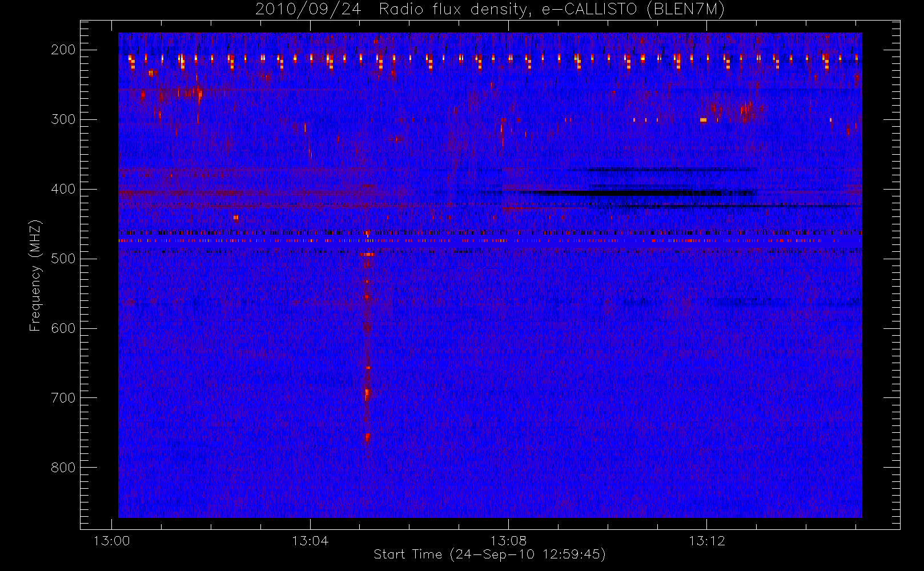Click the 13:12 time tick label
The height and width of the screenshot is (571, 924).
tap(707, 541)
